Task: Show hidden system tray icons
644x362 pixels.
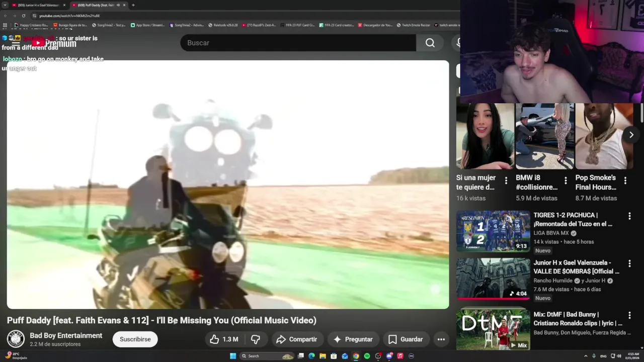Action: click(x=586, y=356)
